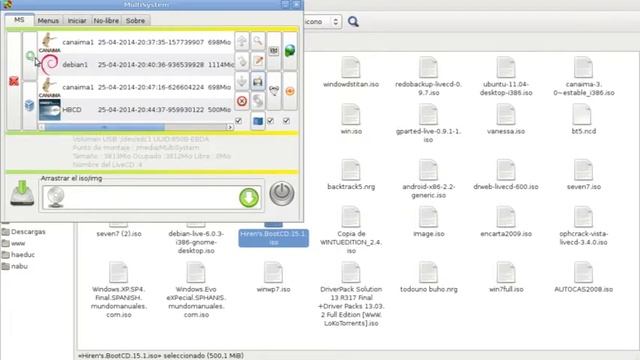Viewport: 640px width, 360px height.
Task: Select the debian1 1114Mio entry
Action: (x=136, y=64)
